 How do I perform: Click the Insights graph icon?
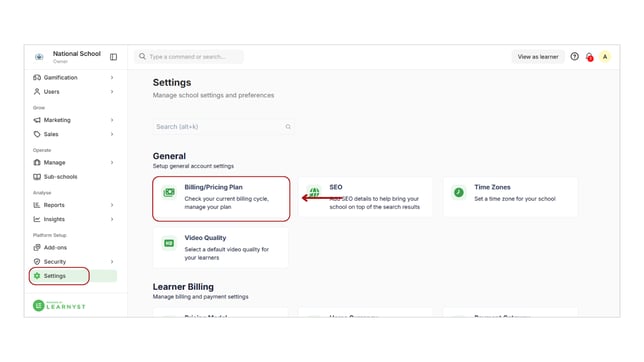click(37, 219)
